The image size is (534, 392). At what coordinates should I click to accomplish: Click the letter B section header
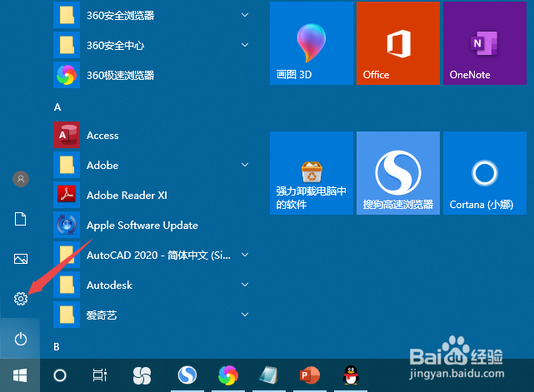coord(57,347)
